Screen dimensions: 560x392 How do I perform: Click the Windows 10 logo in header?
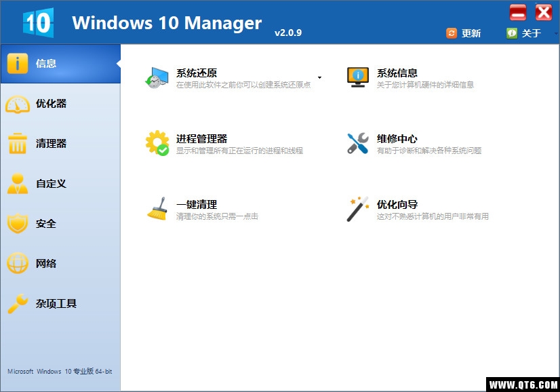(38, 22)
